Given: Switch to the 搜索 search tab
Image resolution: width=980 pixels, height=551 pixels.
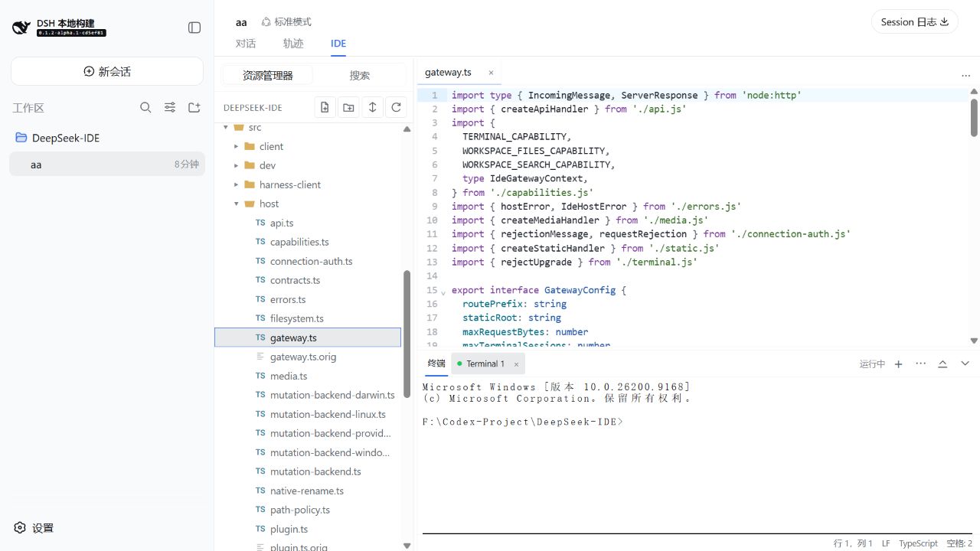Looking at the screenshot, I should click(360, 75).
